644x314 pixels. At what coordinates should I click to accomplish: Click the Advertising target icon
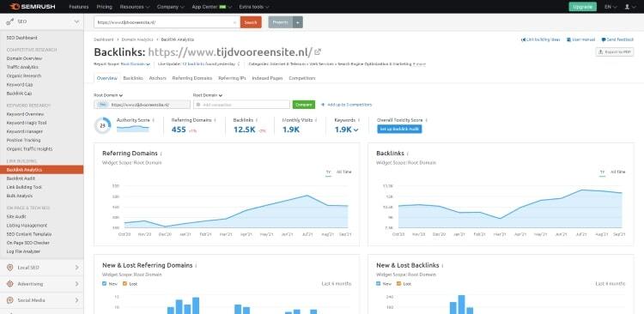[x=10, y=284]
